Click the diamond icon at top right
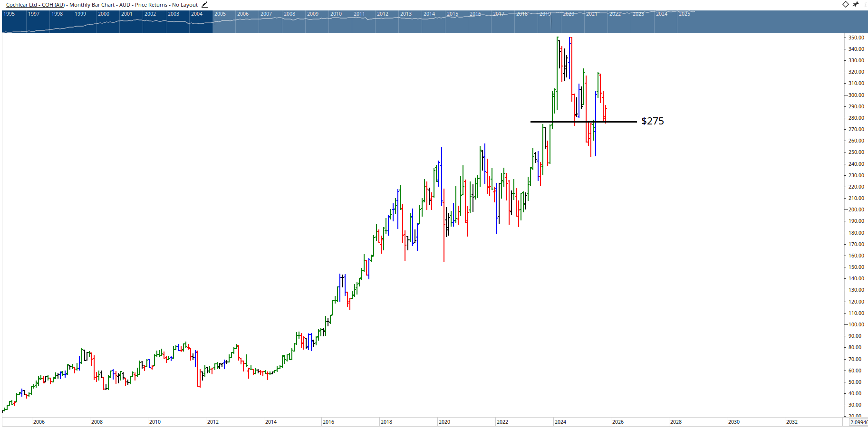This screenshot has width=868, height=428. [x=846, y=4]
